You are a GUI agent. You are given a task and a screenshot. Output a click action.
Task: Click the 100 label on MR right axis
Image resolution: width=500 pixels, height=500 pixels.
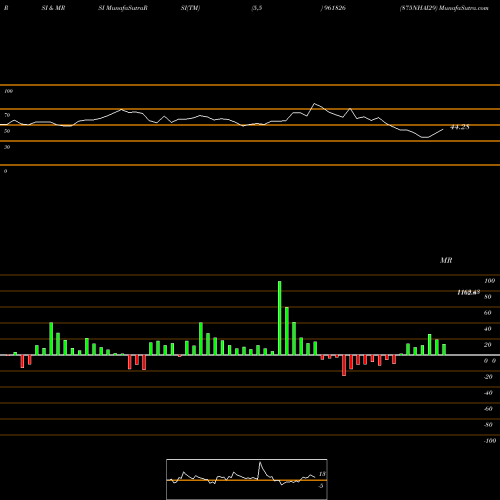[489, 281]
